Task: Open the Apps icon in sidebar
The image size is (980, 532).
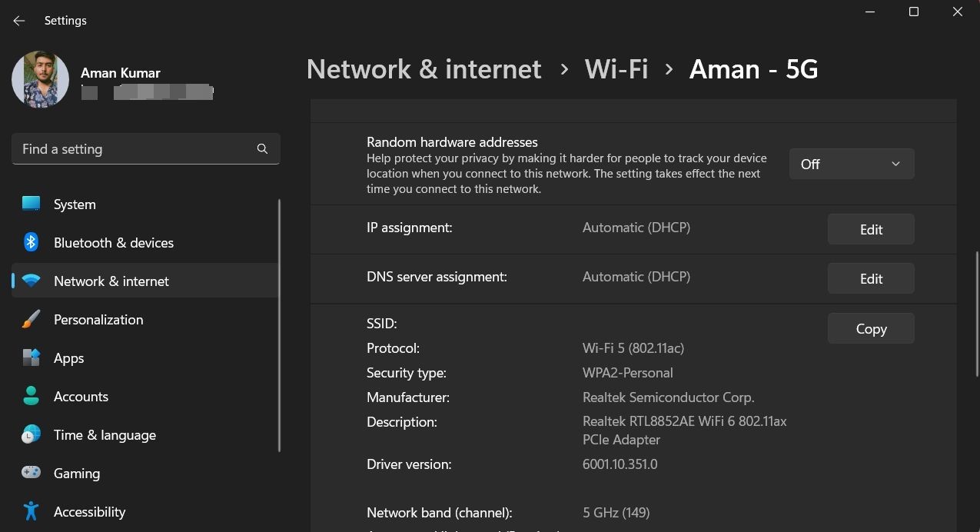Action: tap(31, 357)
